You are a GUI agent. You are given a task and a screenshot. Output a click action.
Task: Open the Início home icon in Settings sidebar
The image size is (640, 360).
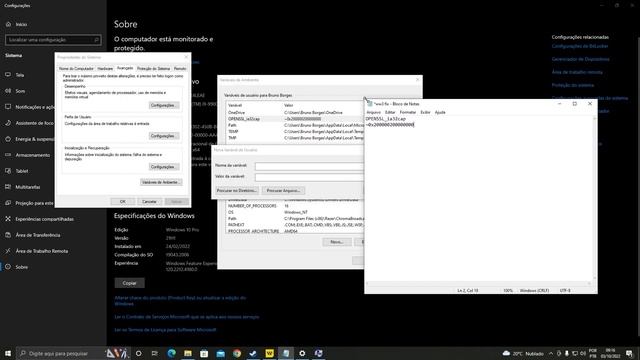click(x=8, y=24)
